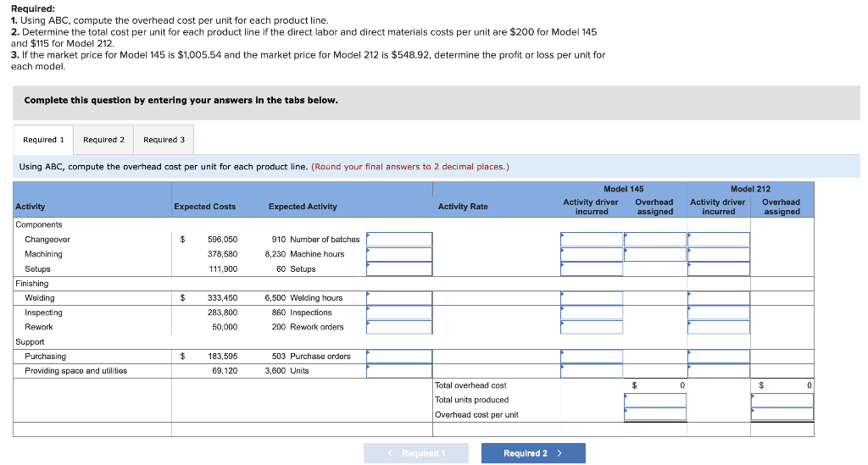This screenshot has height=465, width=868.
Task: Select Model 145 Purchasing activity driver field
Action: [591, 357]
